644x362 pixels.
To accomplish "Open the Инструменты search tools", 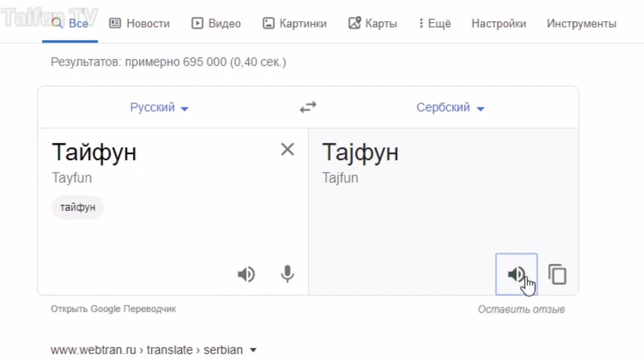I will tap(581, 24).
